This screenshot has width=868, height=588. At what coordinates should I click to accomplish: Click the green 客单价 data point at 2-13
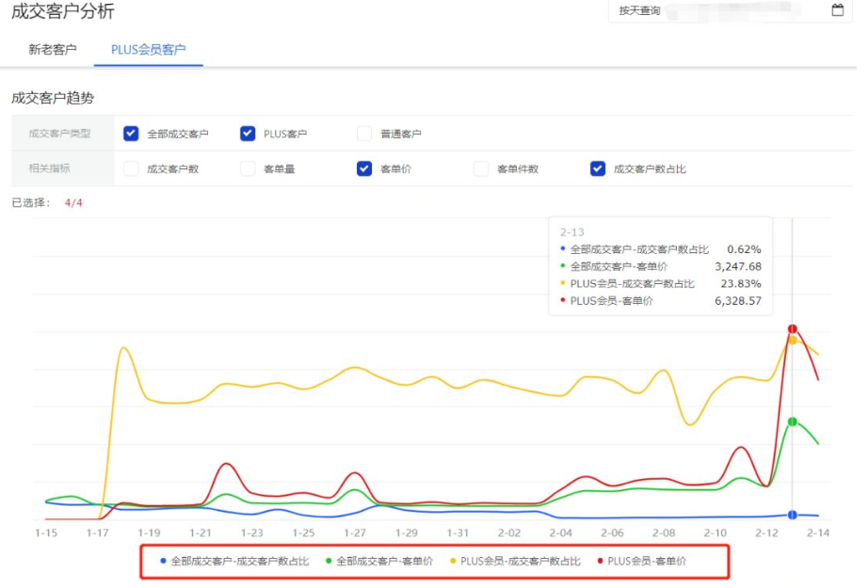[x=792, y=421]
